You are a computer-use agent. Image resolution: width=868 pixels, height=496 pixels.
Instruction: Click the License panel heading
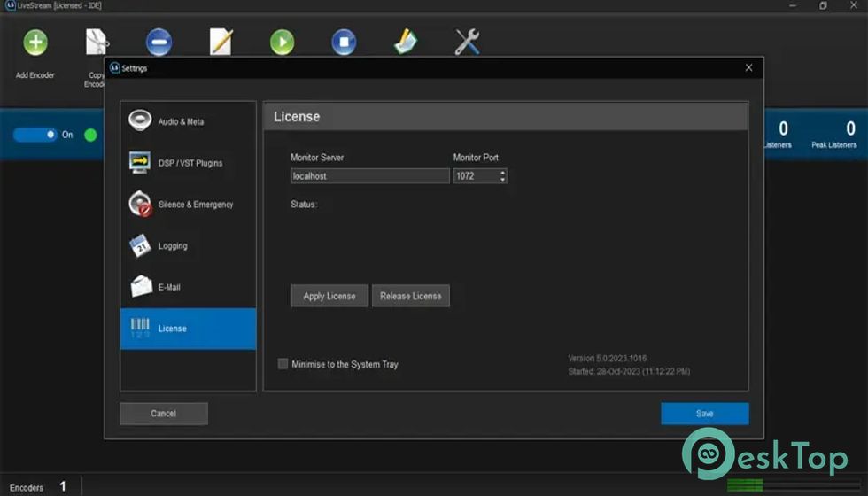(297, 117)
